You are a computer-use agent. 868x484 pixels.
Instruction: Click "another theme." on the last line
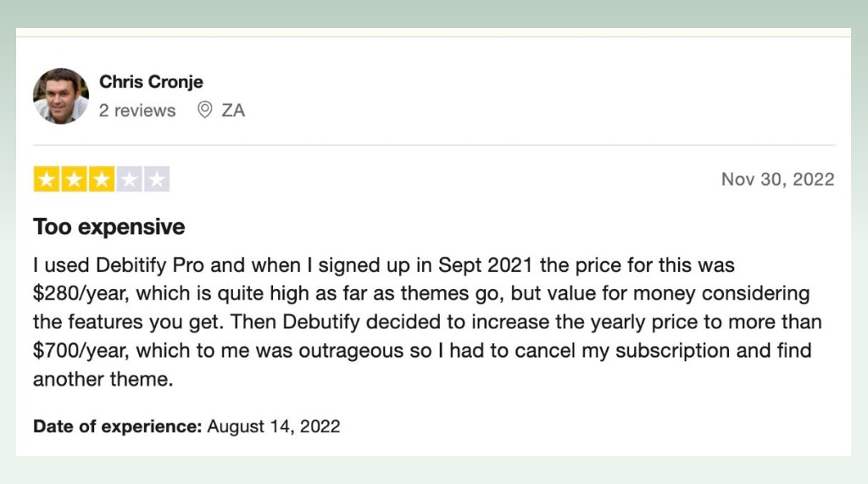pyautogui.click(x=103, y=380)
